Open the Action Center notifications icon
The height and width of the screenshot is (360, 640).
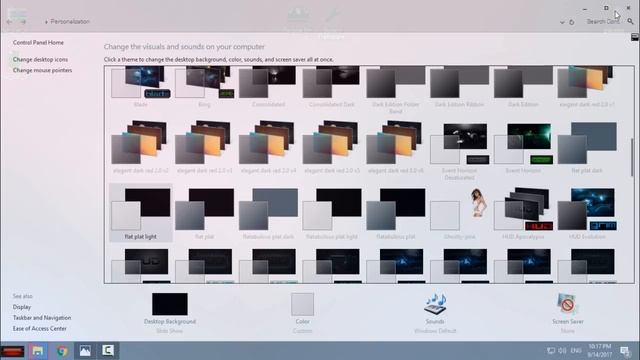(x=625, y=351)
